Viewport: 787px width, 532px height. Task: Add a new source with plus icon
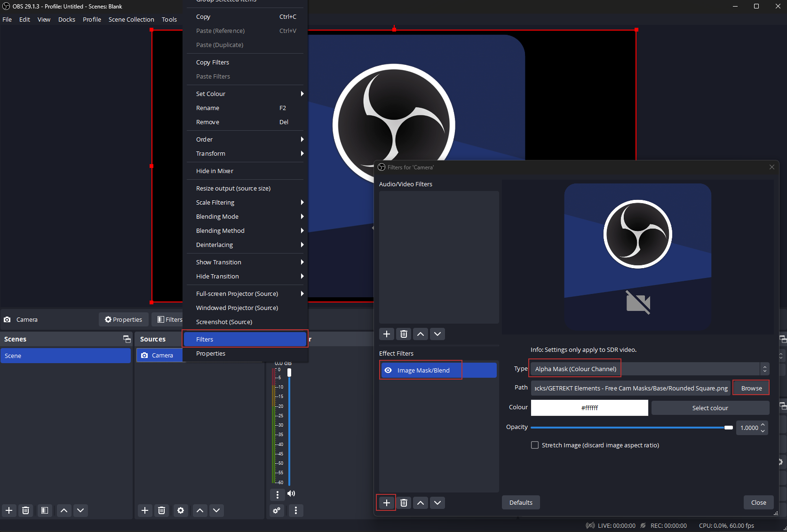(x=145, y=510)
